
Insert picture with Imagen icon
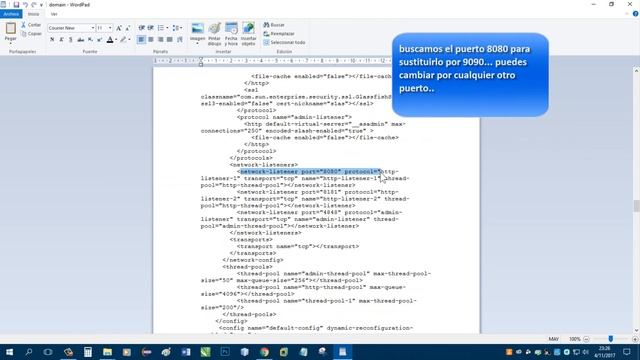(x=198, y=29)
